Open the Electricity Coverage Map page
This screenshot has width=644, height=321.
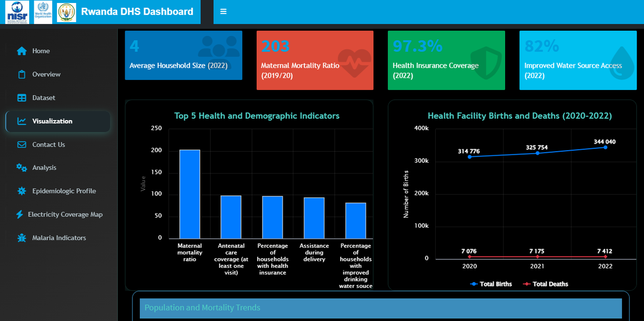pos(58,215)
